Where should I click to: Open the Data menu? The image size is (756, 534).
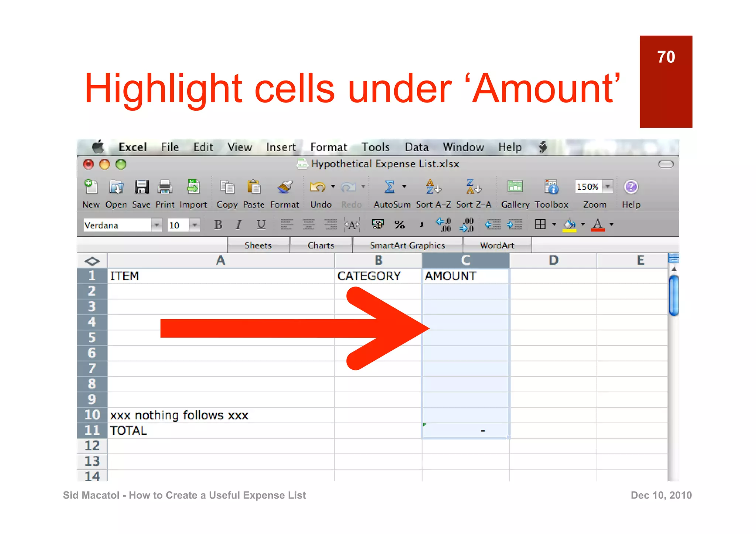pos(417,147)
